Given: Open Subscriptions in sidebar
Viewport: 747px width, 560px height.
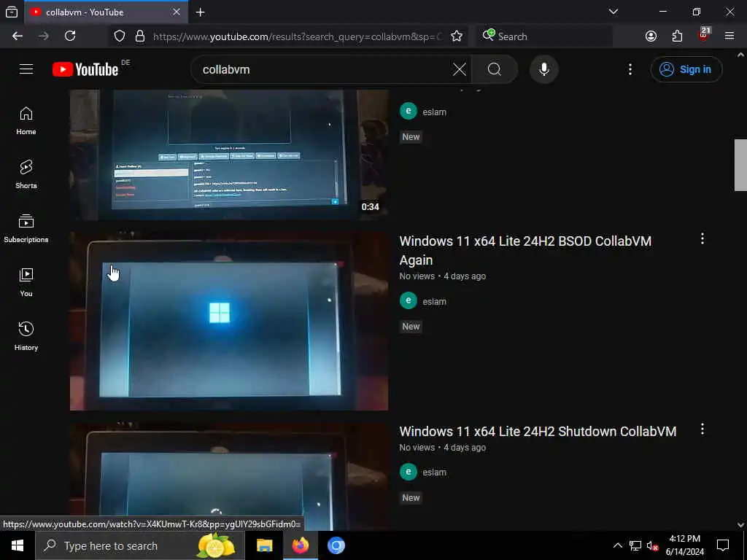Looking at the screenshot, I should tap(26, 228).
